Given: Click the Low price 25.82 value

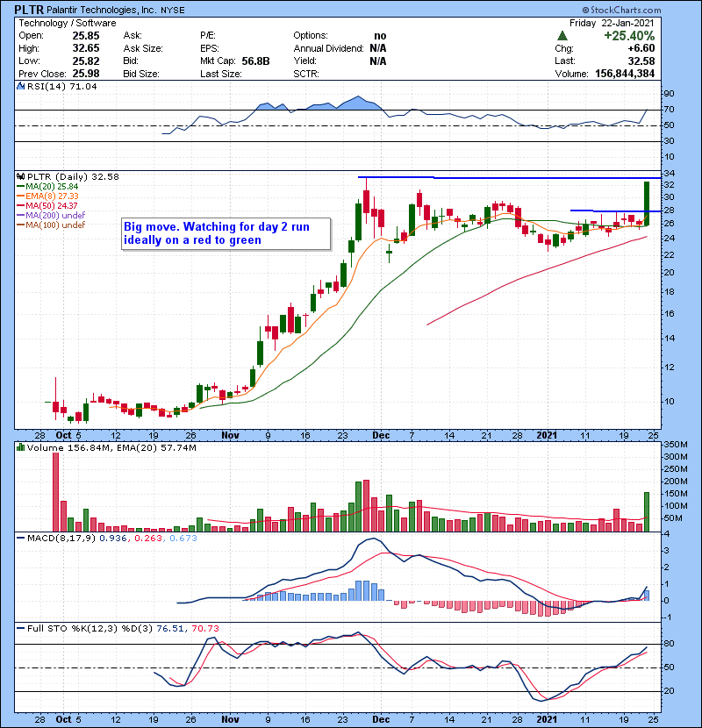Looking at the screenshot, I should pos(85,61).
